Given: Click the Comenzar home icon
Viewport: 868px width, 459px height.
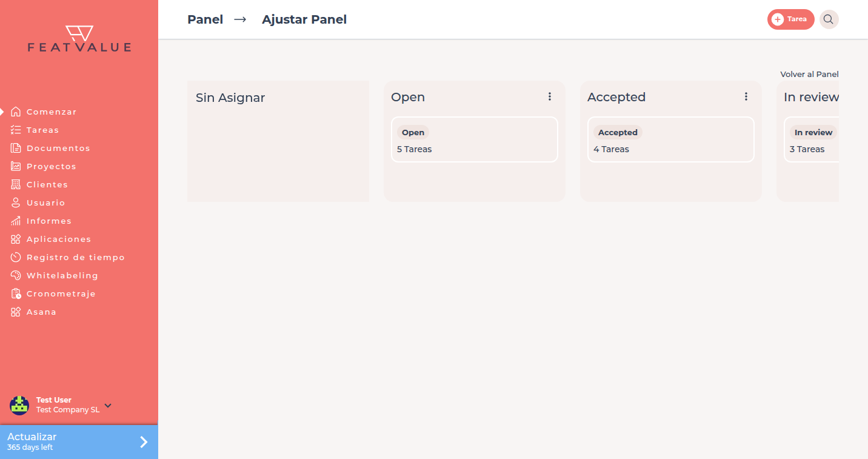Looking at the screenshot, I should tap(16, 112).
